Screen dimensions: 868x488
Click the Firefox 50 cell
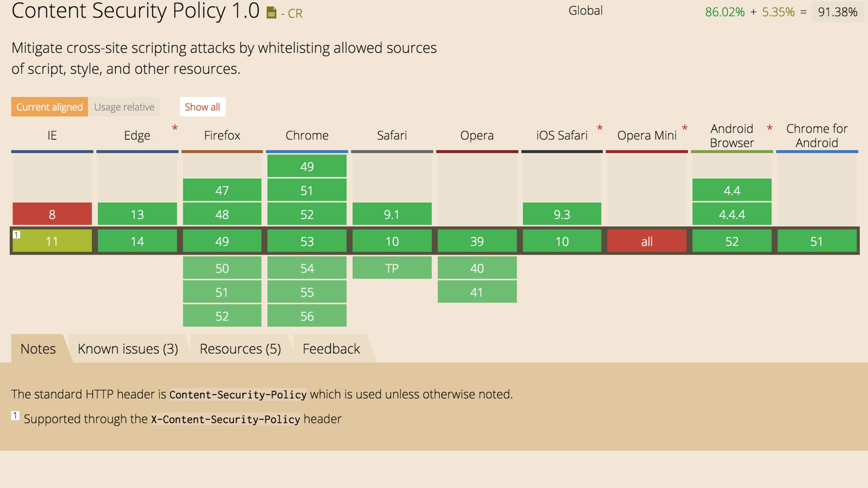point(222,268)
